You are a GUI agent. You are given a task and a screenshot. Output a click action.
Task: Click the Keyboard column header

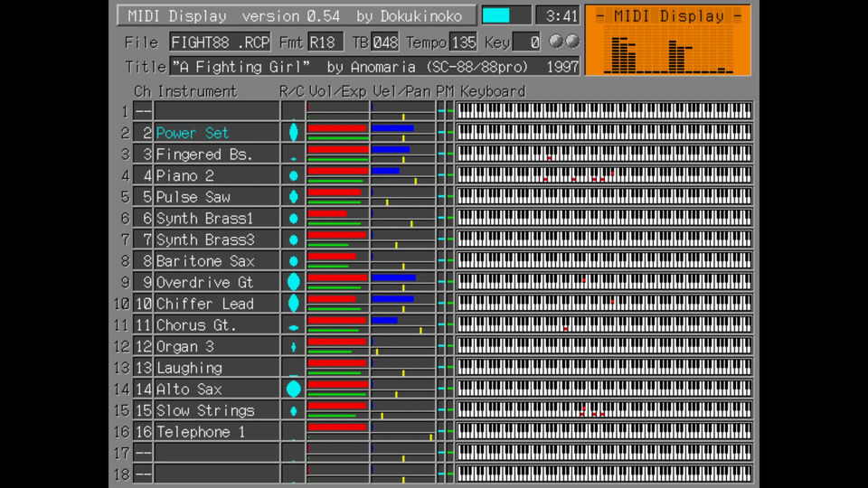(492, 91)
